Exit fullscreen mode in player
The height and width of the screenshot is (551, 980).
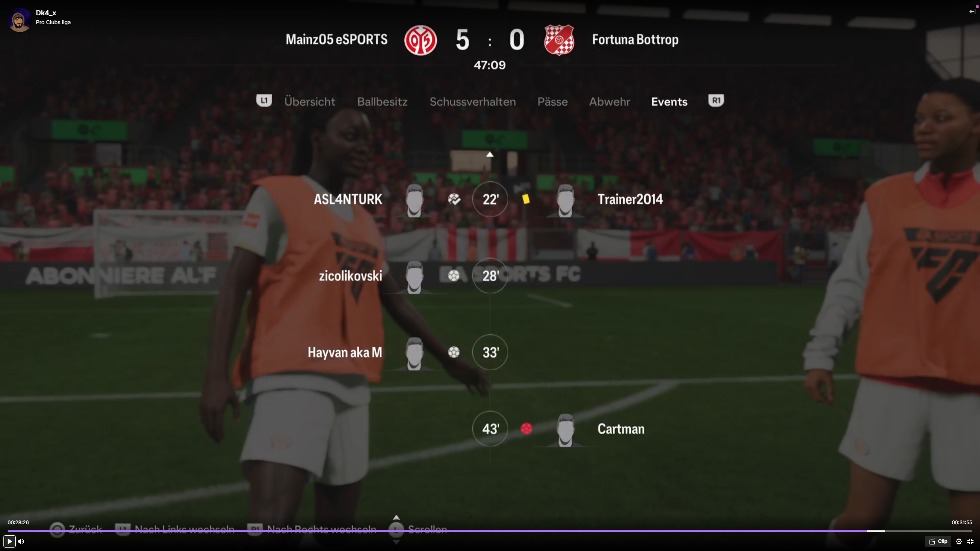970,541
